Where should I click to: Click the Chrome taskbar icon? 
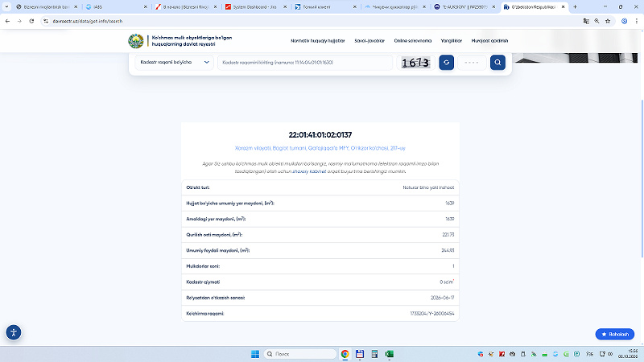pyautogui.click(x=345, y=354)
